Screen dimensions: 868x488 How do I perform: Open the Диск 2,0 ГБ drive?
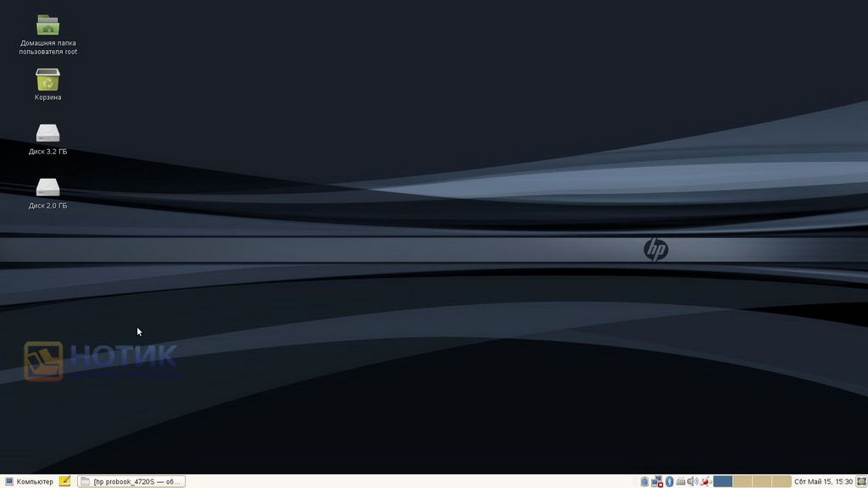click(47, 188)
